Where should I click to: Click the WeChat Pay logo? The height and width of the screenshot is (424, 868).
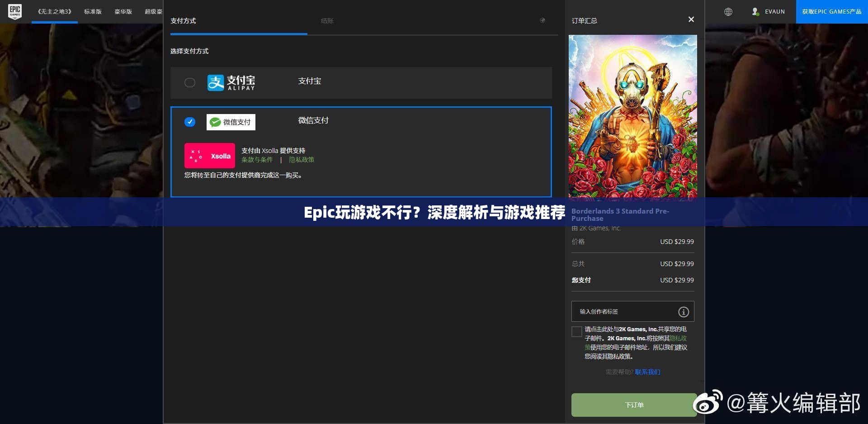click(x=231, y=122)
